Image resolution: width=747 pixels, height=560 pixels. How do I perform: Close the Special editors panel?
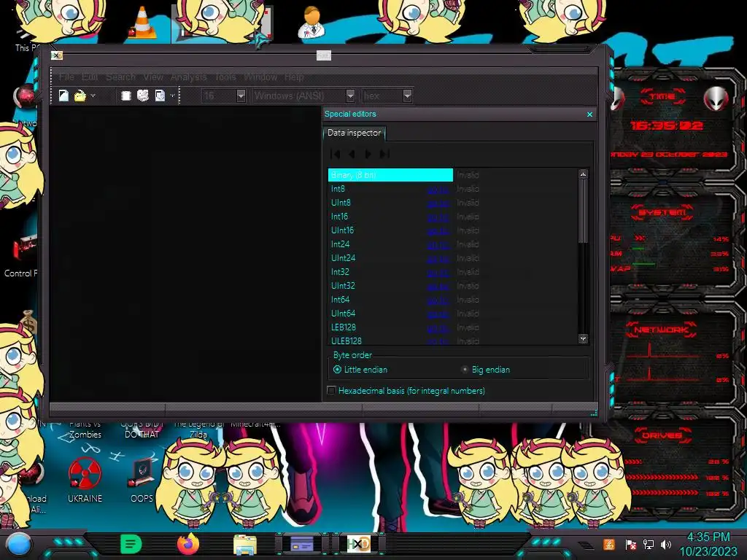(x=589, y=114)
